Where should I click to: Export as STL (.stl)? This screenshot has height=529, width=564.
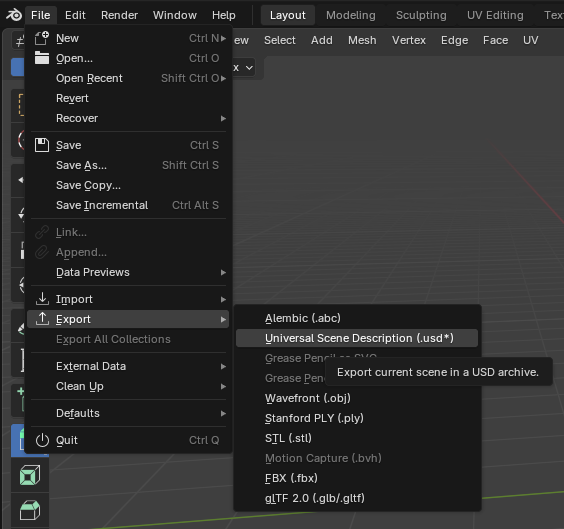pyautogui.click(x=357, y=438)
